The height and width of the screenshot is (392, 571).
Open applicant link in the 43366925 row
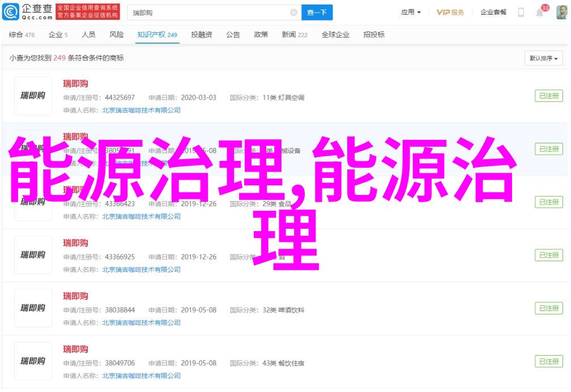click(141, 270)
